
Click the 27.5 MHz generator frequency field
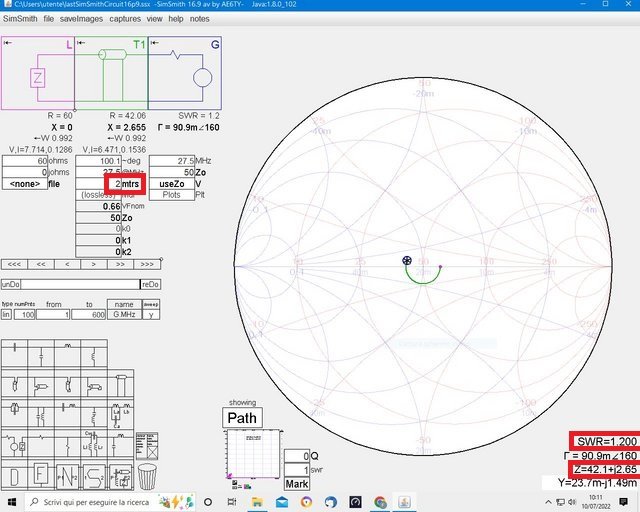tap(172, 161)
